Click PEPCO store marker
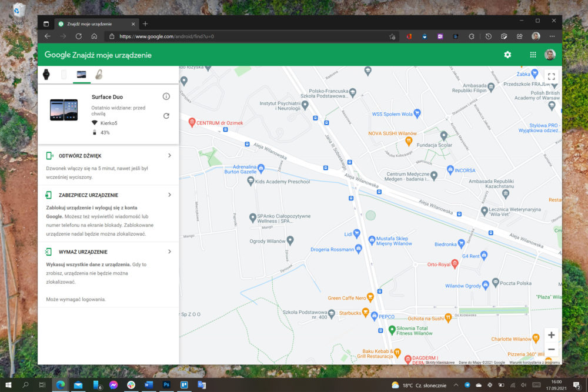 click(x=374, y=316)
